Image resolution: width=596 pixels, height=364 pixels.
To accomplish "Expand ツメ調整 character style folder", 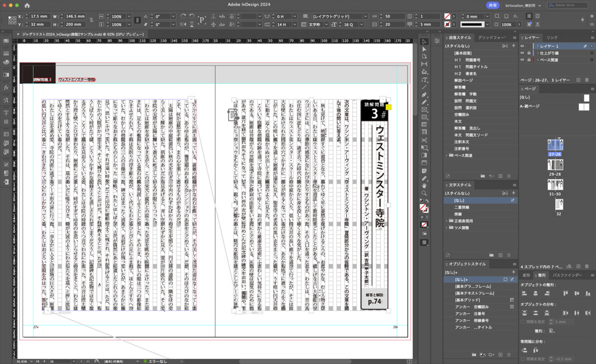I will pyautogui.click(x=446, y=228).
